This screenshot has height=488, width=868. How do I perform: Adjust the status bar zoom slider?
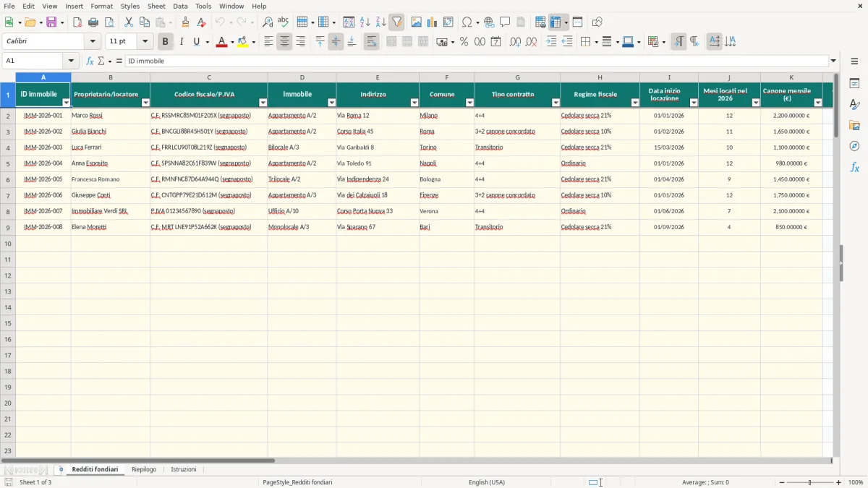[809, 482]
